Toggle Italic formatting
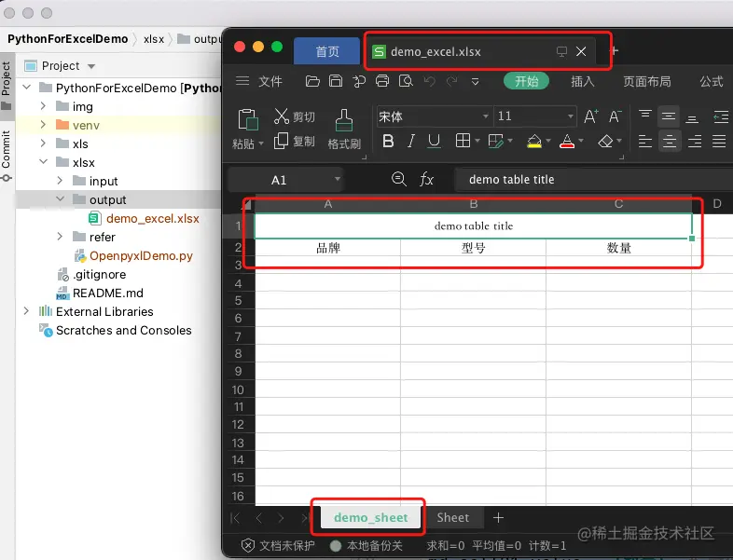The width and height of the screenshot is (733, 560). point(411,141)
